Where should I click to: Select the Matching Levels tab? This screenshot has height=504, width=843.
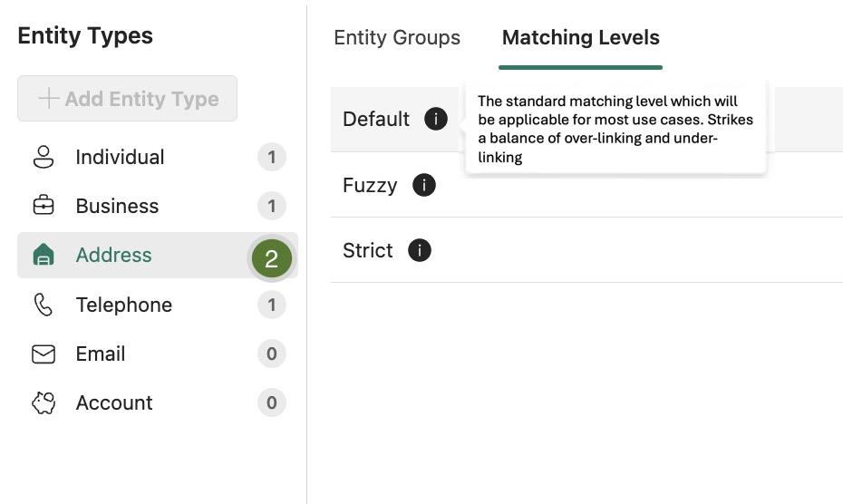581,38
